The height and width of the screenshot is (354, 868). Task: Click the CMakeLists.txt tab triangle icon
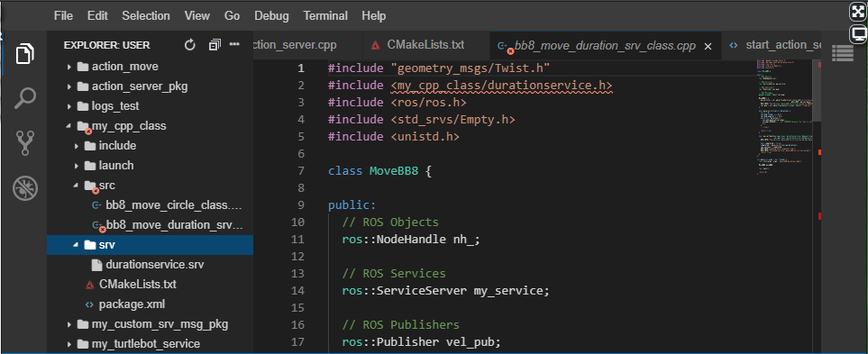click(376, 45)
